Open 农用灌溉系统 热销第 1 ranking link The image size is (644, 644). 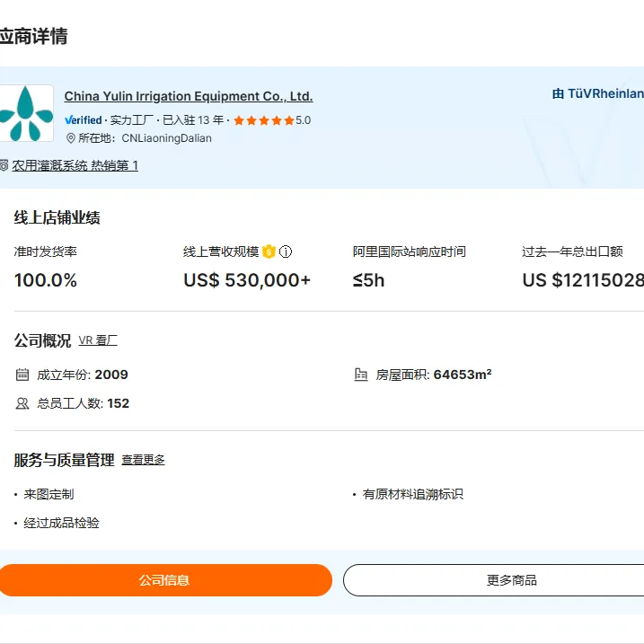(75, 165)
